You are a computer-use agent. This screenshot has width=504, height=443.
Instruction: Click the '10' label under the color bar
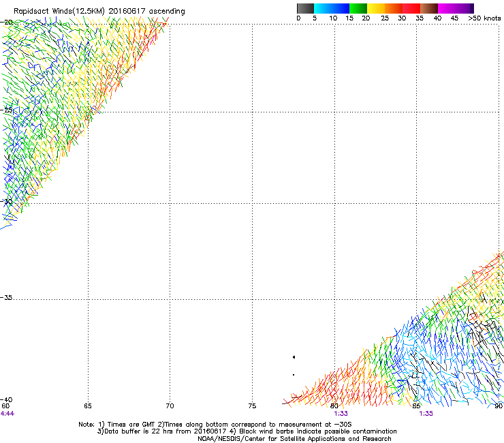[333, 18]
